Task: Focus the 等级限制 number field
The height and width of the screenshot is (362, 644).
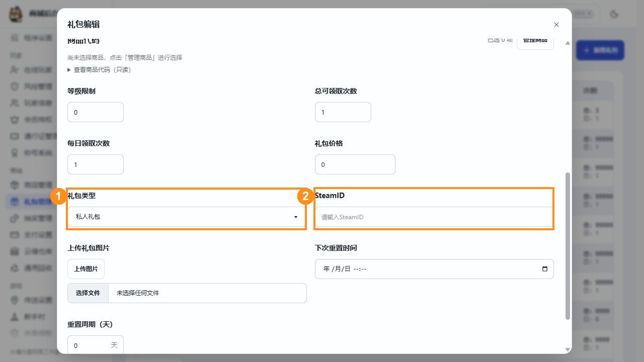Action: coord(96,112)
